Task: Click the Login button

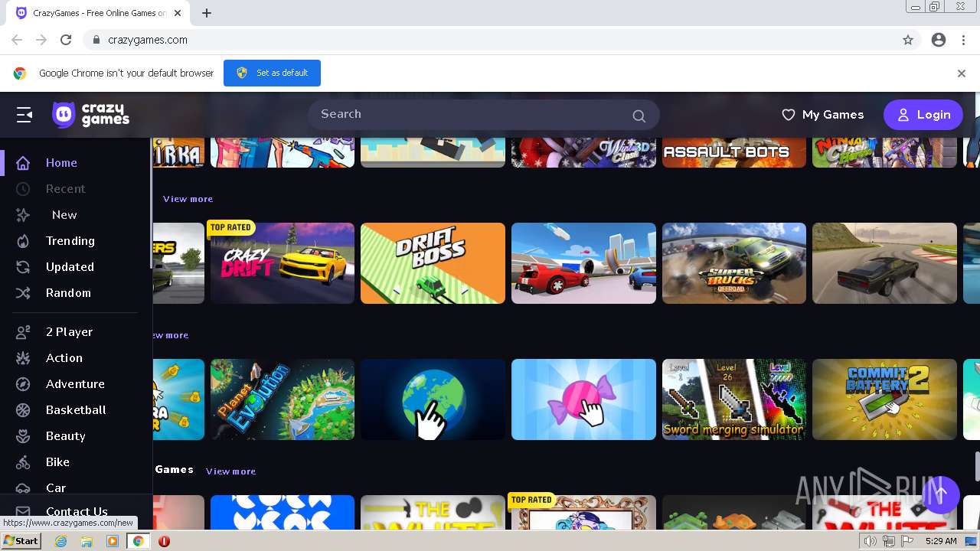Action: pyautogui.click(x=923, y=115)
